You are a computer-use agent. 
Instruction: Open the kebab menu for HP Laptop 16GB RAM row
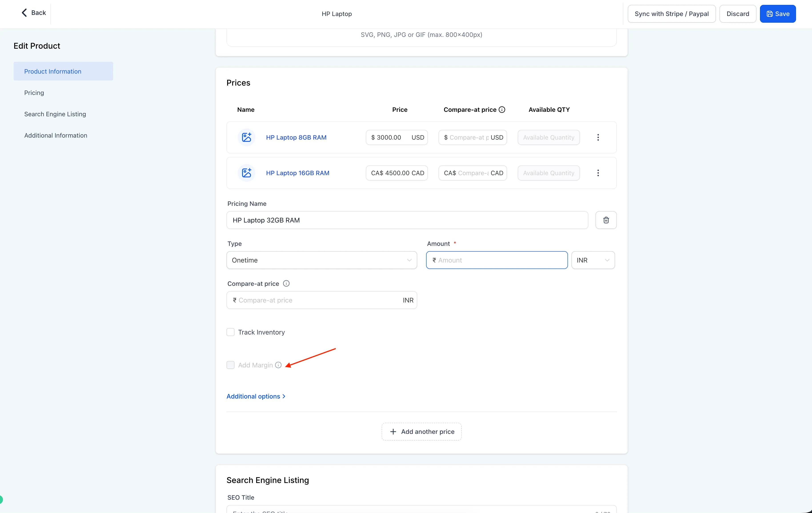pyautogui.click(x=598, y=173)
